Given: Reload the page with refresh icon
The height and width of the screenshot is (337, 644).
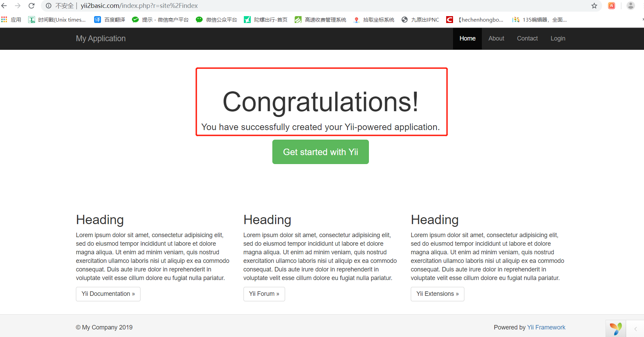Looking at the screenshot, I should (x=32, y=6).
